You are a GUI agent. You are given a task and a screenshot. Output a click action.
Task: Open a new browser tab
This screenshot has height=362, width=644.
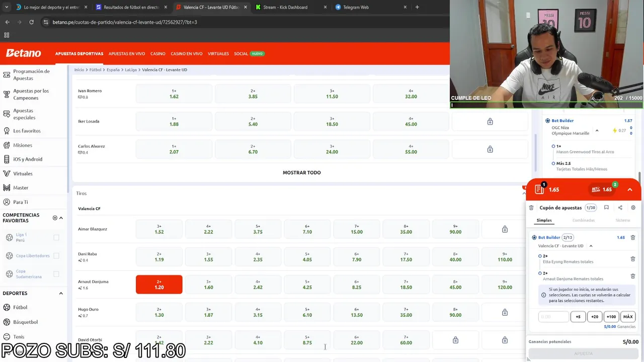coord(417,7)
